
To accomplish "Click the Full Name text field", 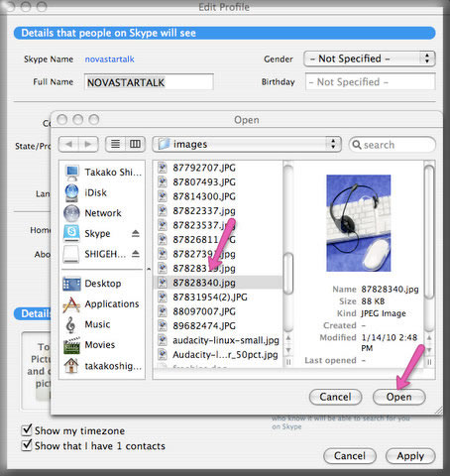I will pos(149,82).
